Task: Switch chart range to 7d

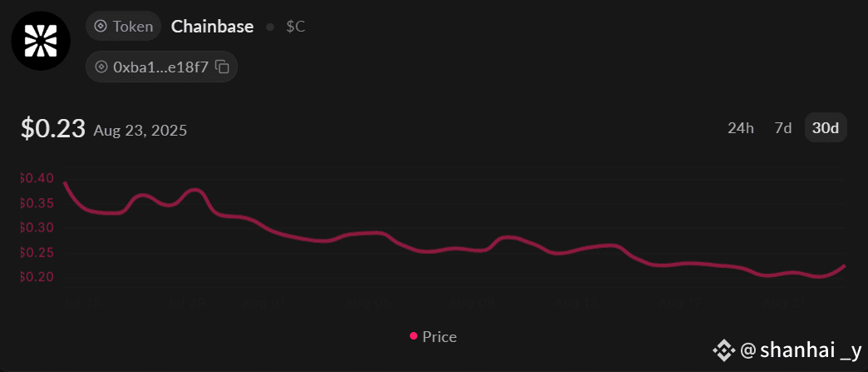Action: [782, 128]
